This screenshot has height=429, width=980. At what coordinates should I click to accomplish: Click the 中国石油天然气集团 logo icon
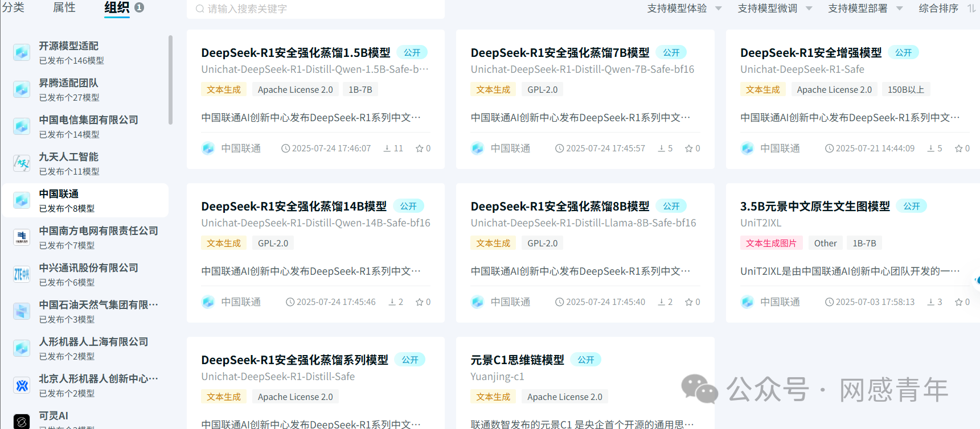[x=22, y=311]
